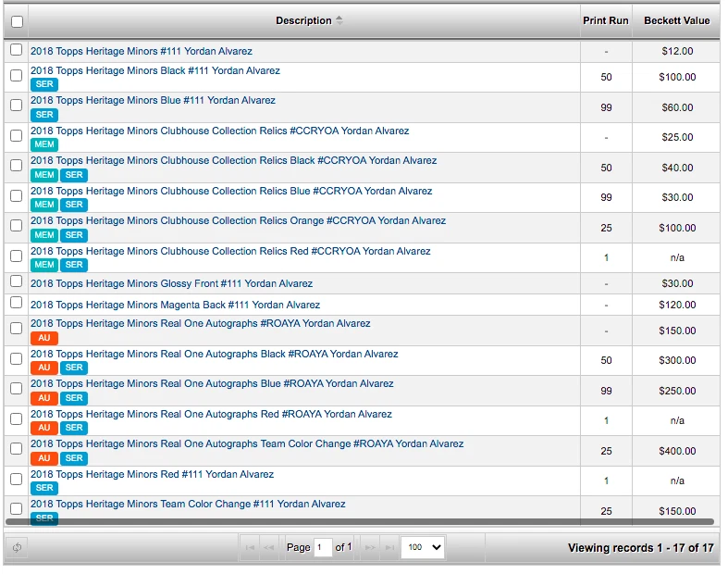Screen dimensions: 728x574
Task: Sort by the Beckett Value column header
Action: (x=676, y=20)
